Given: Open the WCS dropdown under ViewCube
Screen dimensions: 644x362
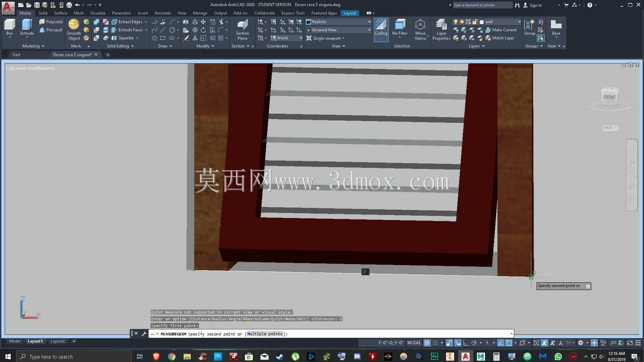Looking at the screenshot, I should coord(610,128).
